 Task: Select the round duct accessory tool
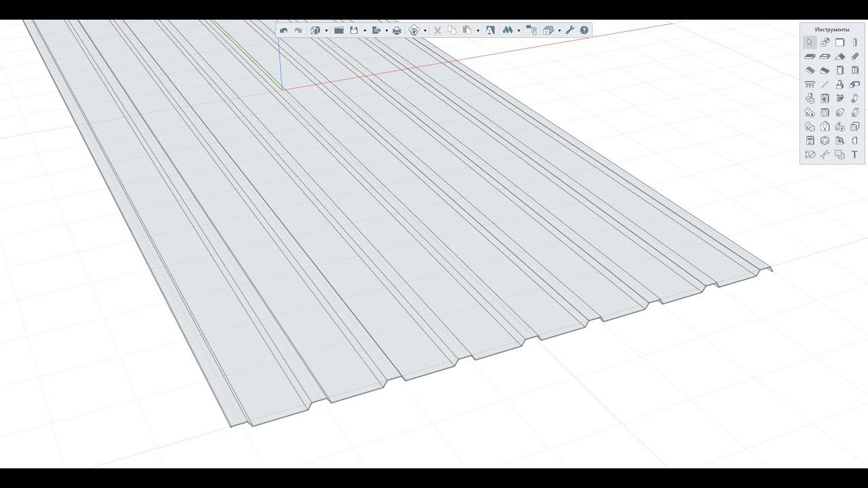coord(840,113)
